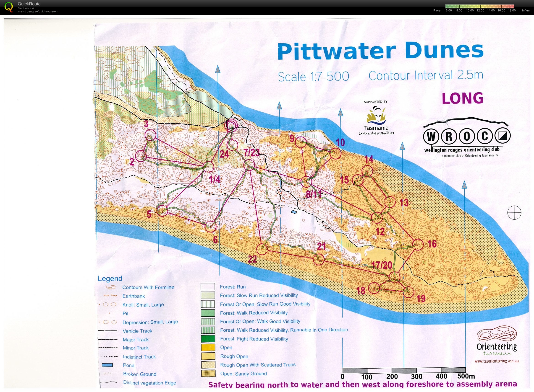
Task: Click the 500m scale bar
Action: point(404,370)
